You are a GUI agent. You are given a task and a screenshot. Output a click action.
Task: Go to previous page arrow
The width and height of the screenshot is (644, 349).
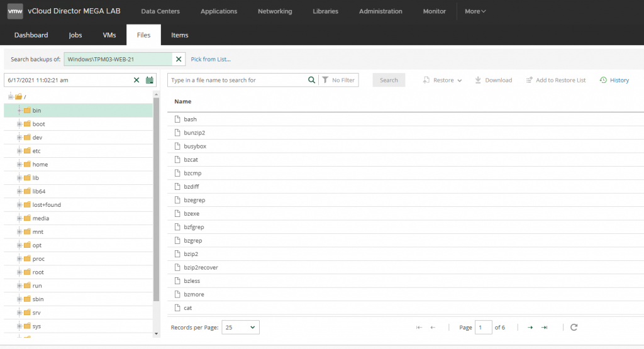[433, 327]
